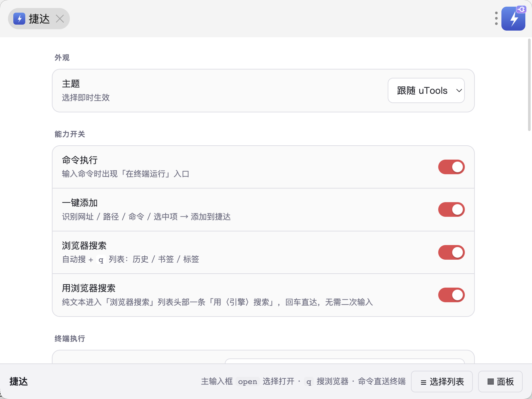Click the 命令直送终端 footer hint

pos(382,382)
